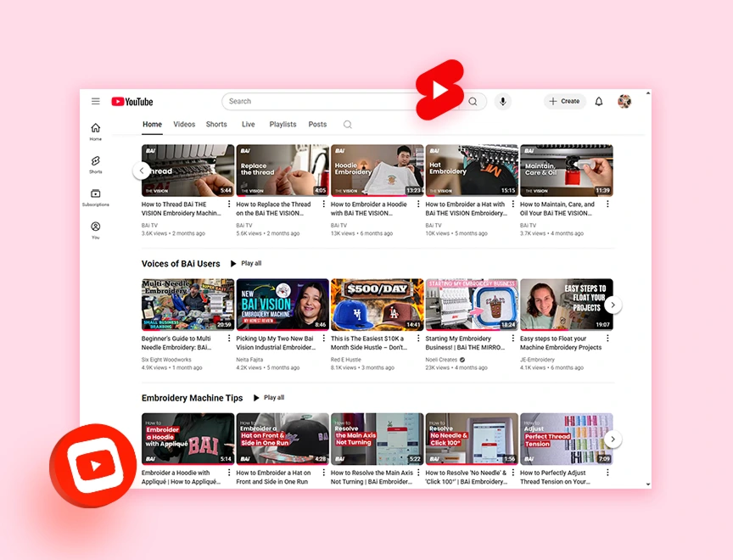Open the Hoodie Embroidery video thumbnail
733x560 pixels.
click(x=378, y=171)
